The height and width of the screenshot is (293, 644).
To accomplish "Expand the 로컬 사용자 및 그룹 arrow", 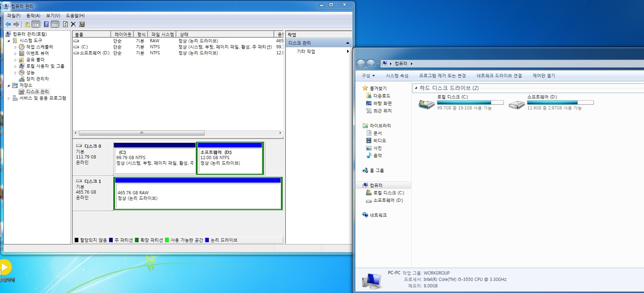I will [15, 66].
